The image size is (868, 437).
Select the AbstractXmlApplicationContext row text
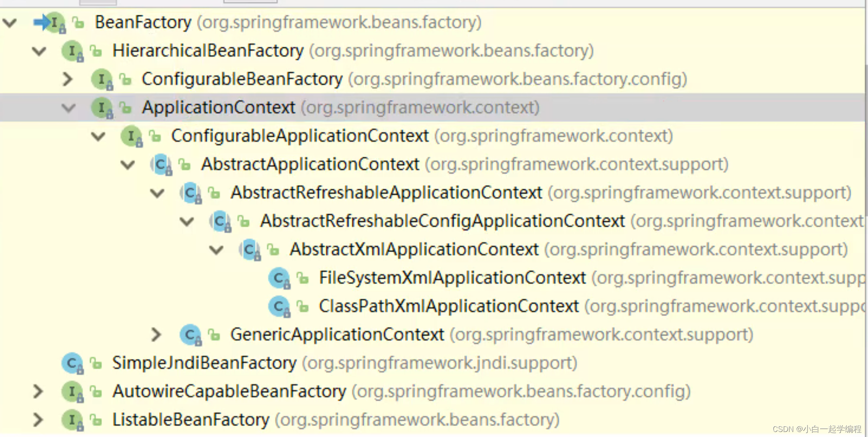[569, 250]
